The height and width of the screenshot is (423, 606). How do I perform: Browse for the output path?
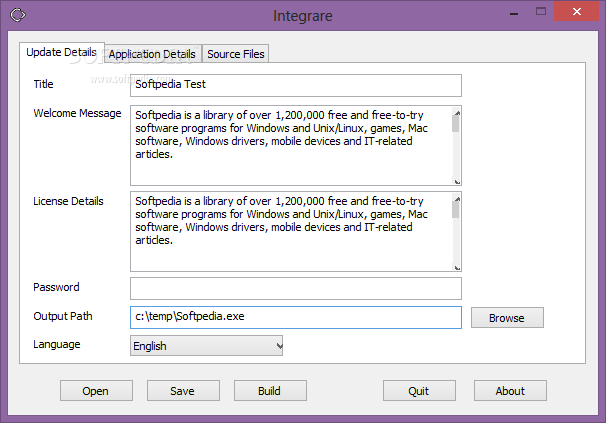tap(507, 318)
